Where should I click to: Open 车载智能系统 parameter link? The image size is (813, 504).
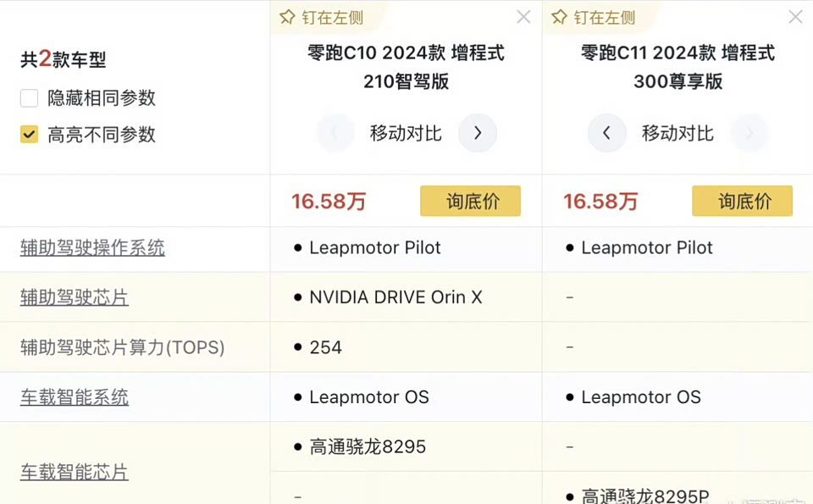[75, 397]
